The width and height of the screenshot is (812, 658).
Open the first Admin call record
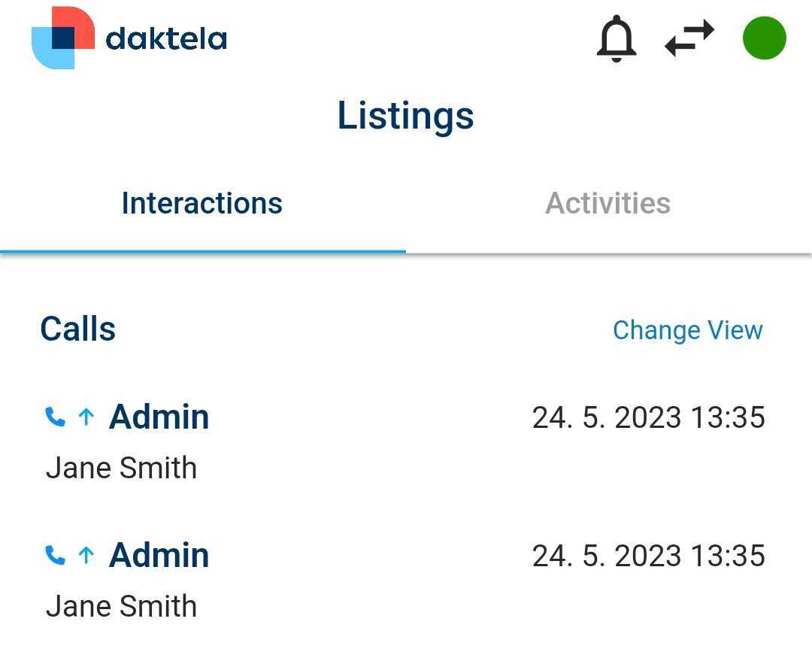pos(159,417)
